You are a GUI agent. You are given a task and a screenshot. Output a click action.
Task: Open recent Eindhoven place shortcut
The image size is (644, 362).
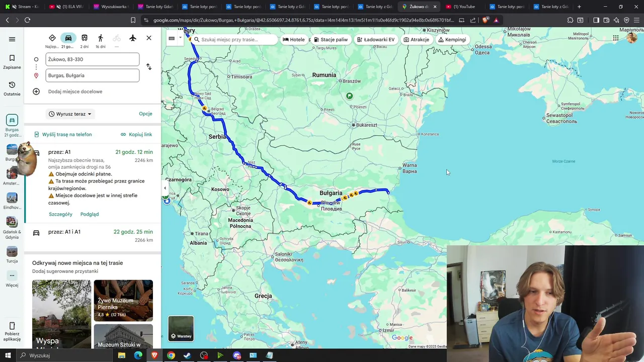point(12,201)
